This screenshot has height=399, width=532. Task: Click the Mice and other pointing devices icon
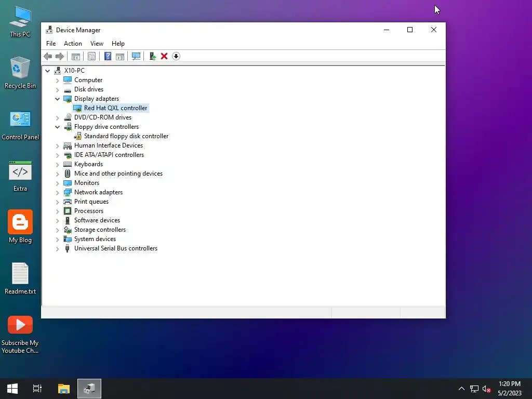point(68,174)
